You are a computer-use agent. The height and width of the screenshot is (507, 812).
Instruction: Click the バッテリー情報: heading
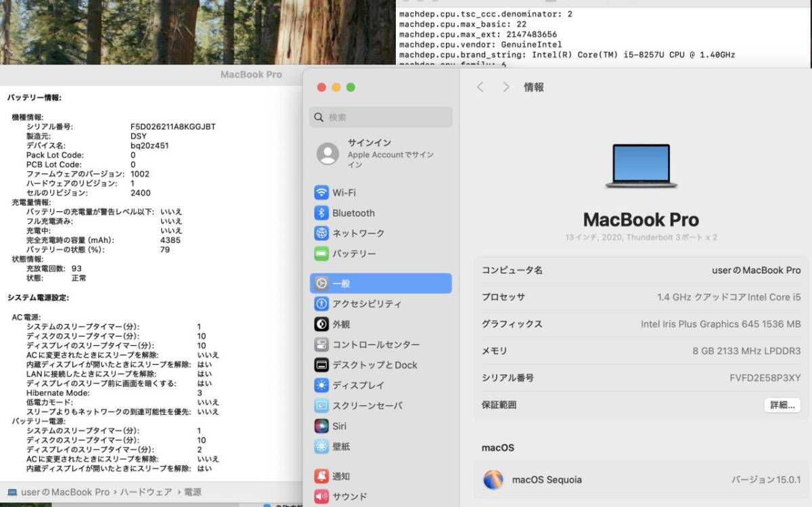(35, 98)
